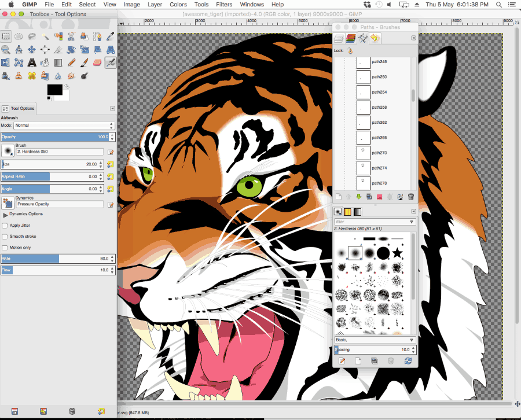Viewport: 521px width, 420px height.
Task: Switch to the Gradients tab
Action: 357,212
